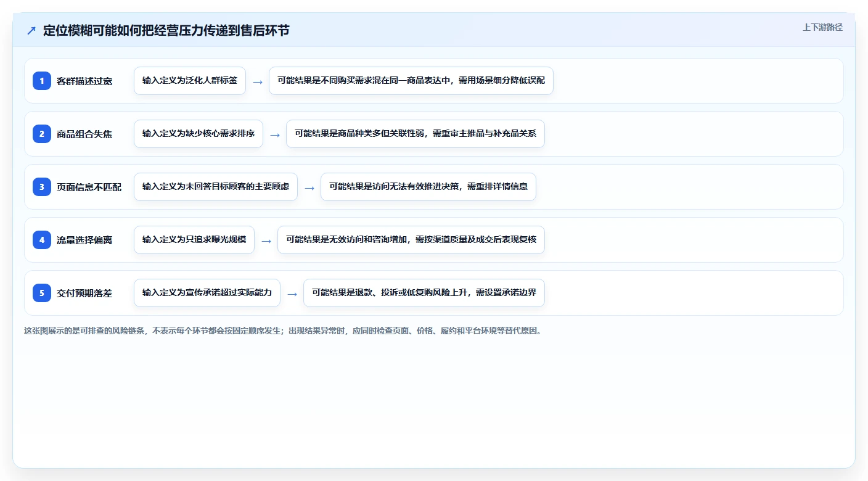Viewport: 868px width, 481px height.
Task: Click the arrow in the 客群描述过宽 row
Action: coord(258,81)
